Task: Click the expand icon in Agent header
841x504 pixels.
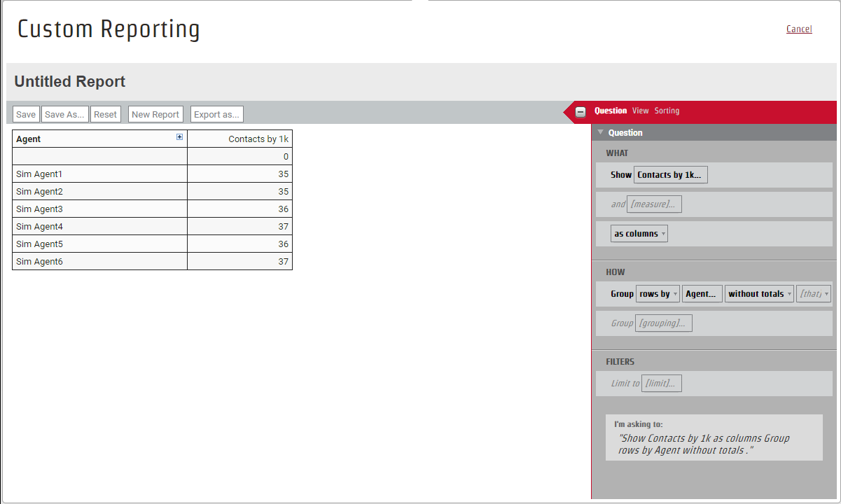Action: (179, 137)
